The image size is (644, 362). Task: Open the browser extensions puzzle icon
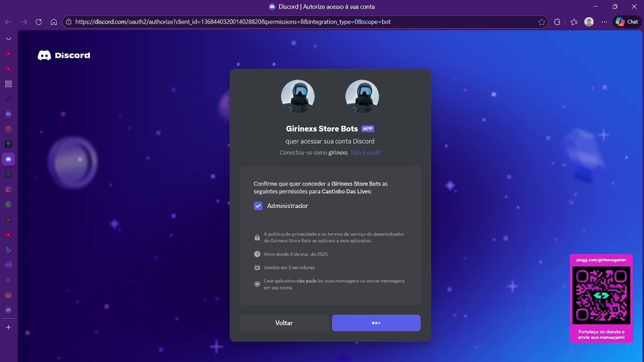pyautogui.click(x=557, y=22)
